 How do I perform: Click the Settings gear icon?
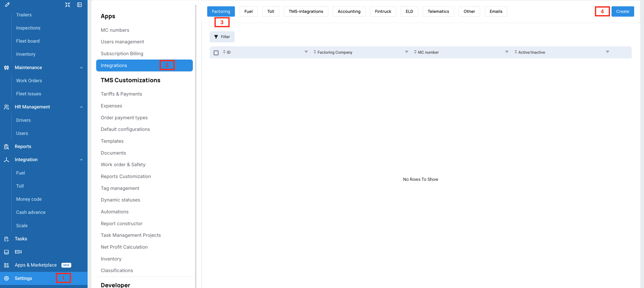point(7,278)
